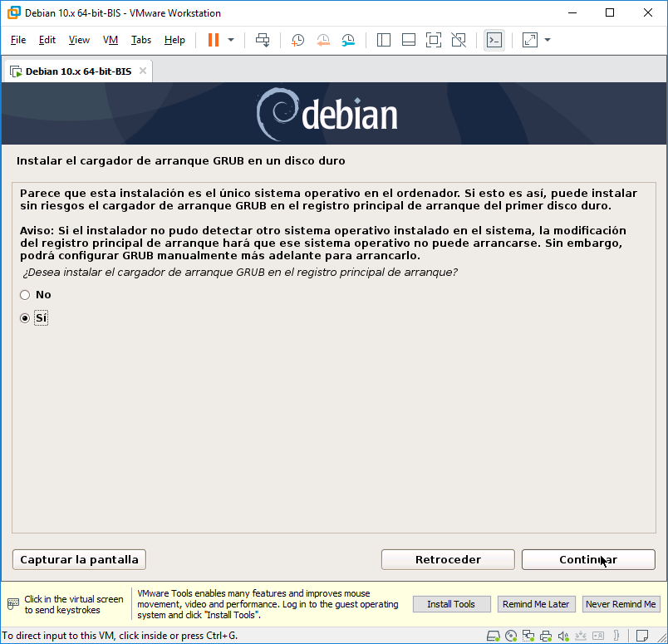668x644 pixels.
Task: Click the CD/DVD drive status icon
Action: pos(511,636)
